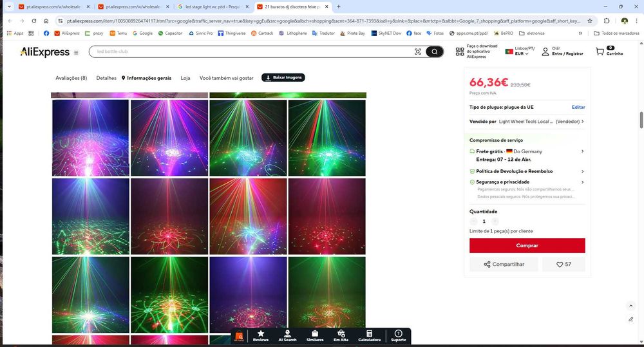Screen dimensions: 644x347
Task: Open the Temu bookmark
Action: tap(118, 33)
